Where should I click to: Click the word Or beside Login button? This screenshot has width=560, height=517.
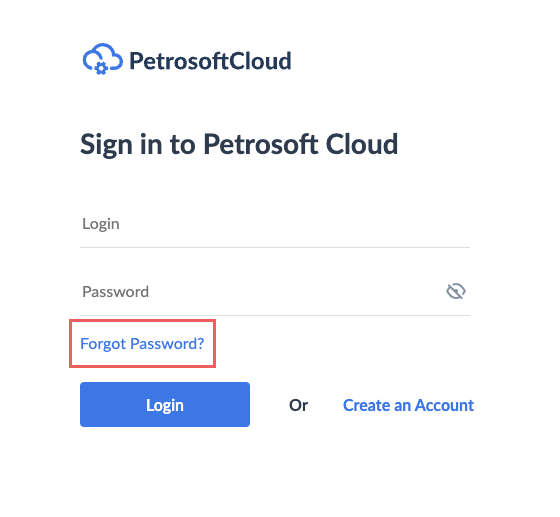(x=298, y=405)
